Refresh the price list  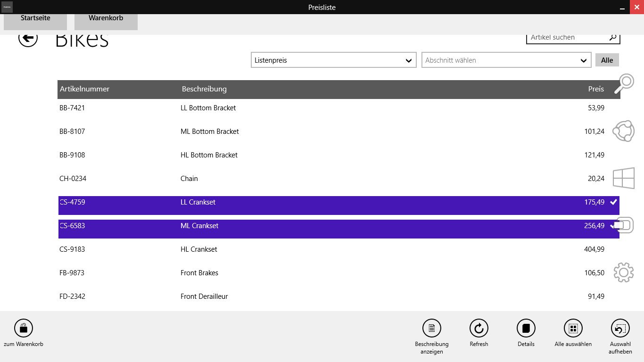(479, 328)
